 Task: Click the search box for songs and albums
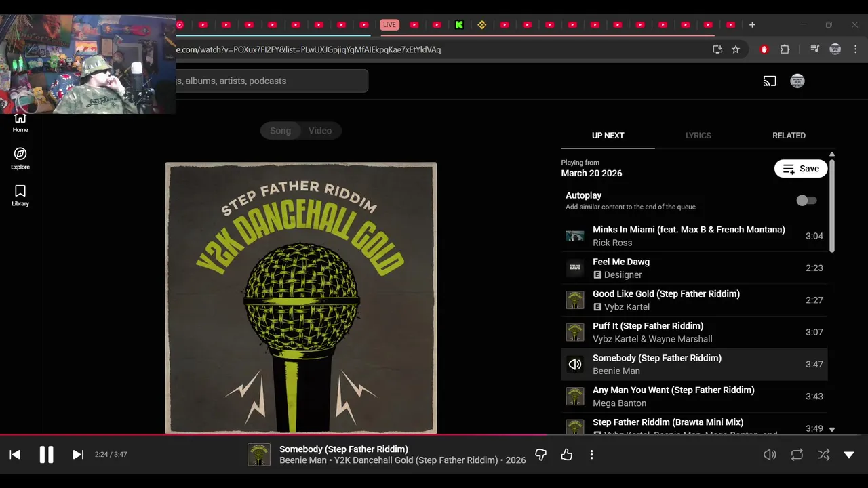271,81
